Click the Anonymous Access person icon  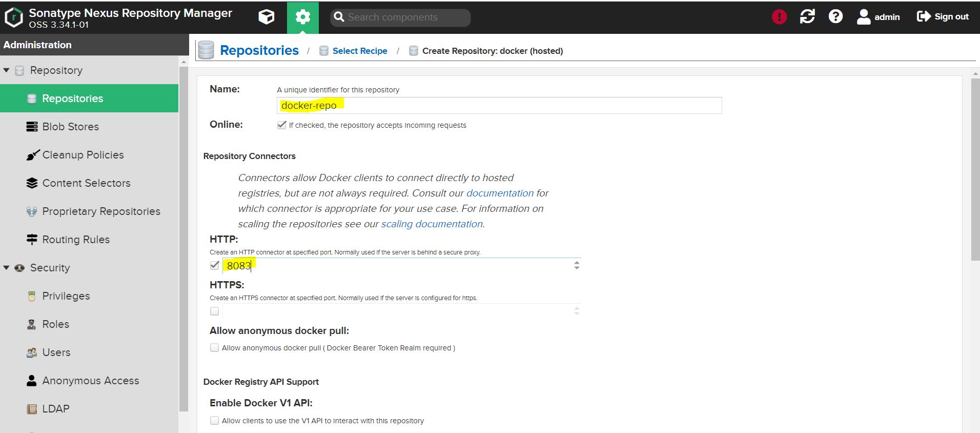click(x=32, y=381)
